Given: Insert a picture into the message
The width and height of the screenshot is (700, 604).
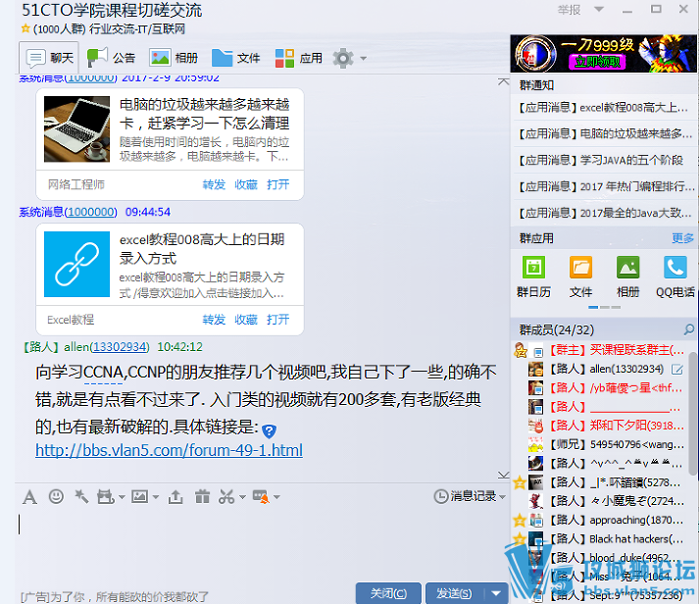Looking at the screenshot, I should (140, 496).
